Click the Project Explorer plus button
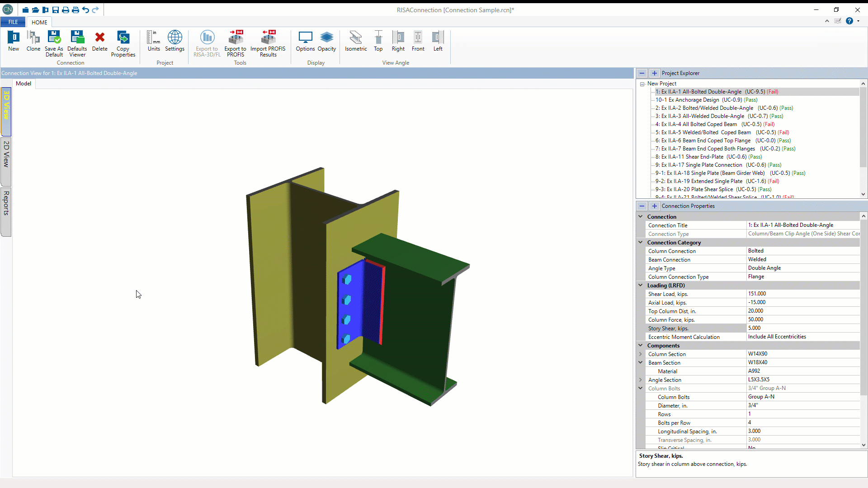This screenshot has height=488, width=868. (654, 73)
